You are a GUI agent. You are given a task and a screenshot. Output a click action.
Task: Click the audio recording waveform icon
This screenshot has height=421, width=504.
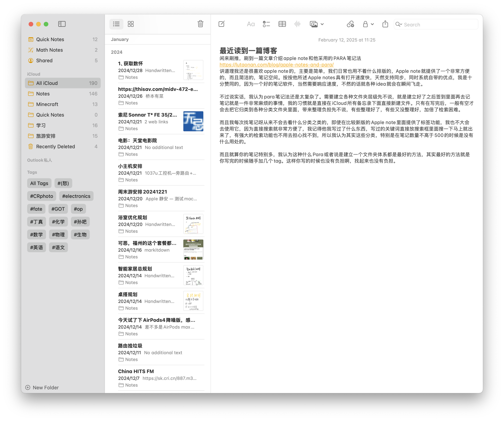(x=297, y=24)
